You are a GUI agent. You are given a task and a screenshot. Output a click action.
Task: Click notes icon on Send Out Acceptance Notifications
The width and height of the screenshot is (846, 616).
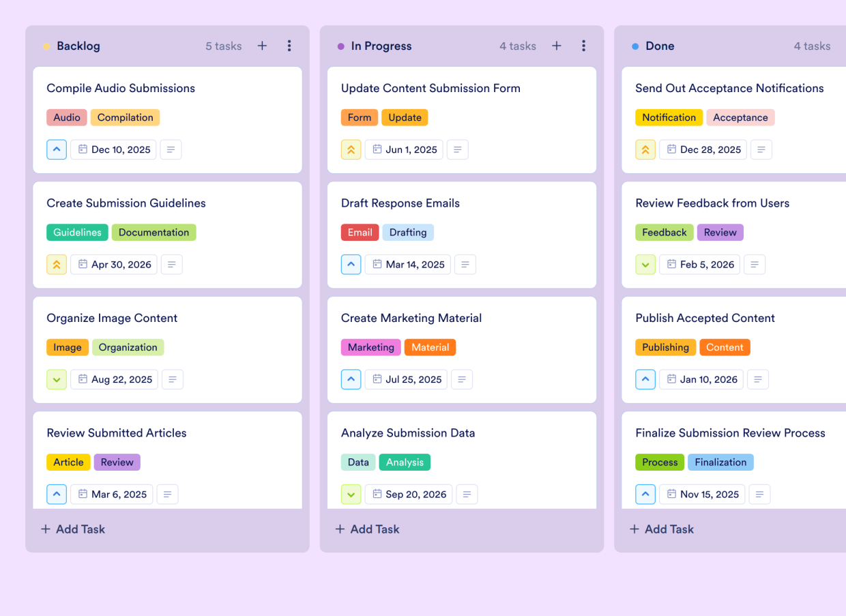(x=761, y=149)
